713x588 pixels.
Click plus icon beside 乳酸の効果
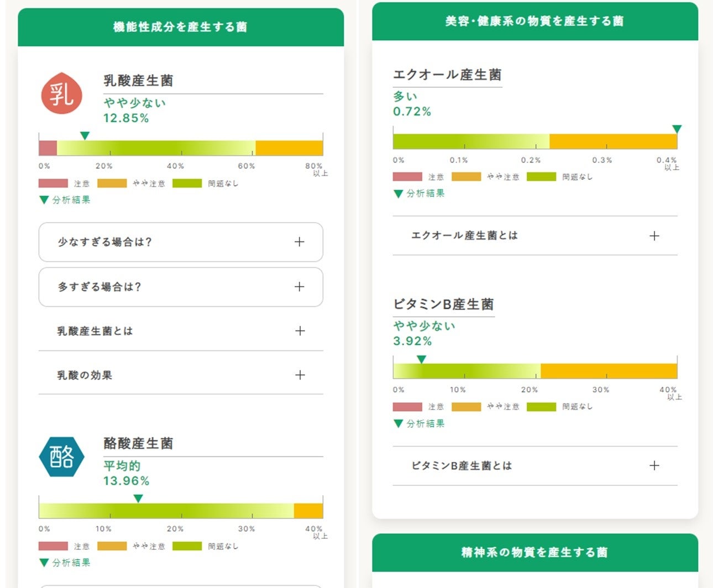[x=300, y=375]
